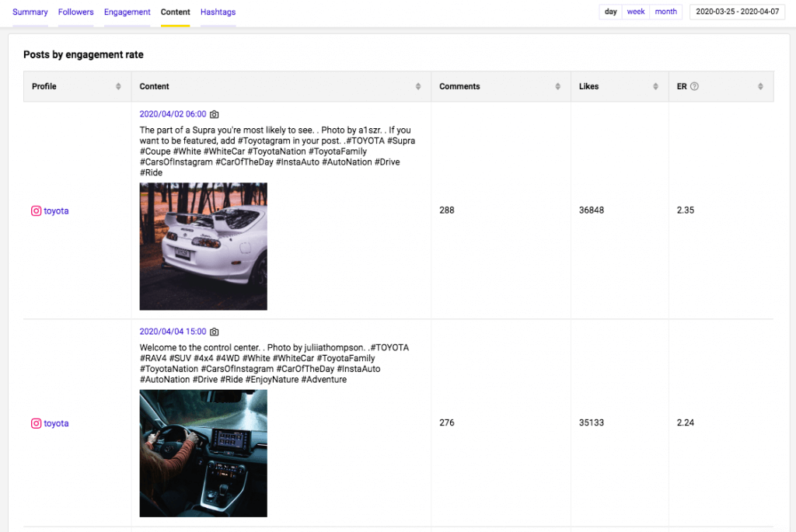Go to the Hashtags tab

218,12
